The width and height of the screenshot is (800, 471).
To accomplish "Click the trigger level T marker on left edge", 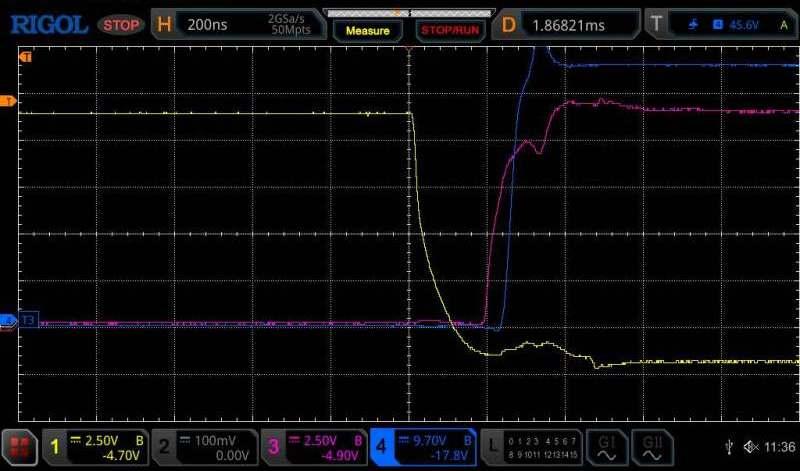I will click(x=8, y=101).
